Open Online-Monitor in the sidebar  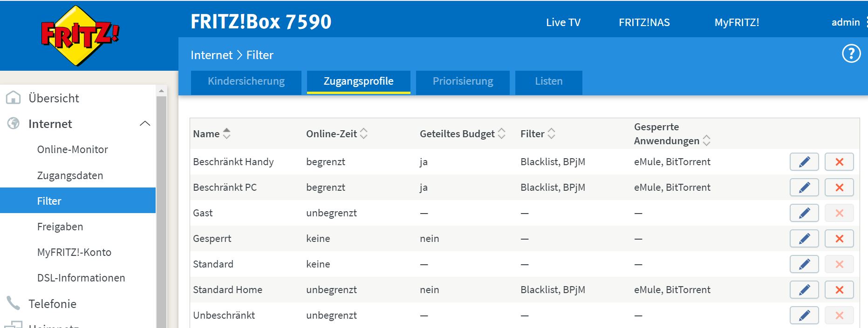click(x=73, y=149)
